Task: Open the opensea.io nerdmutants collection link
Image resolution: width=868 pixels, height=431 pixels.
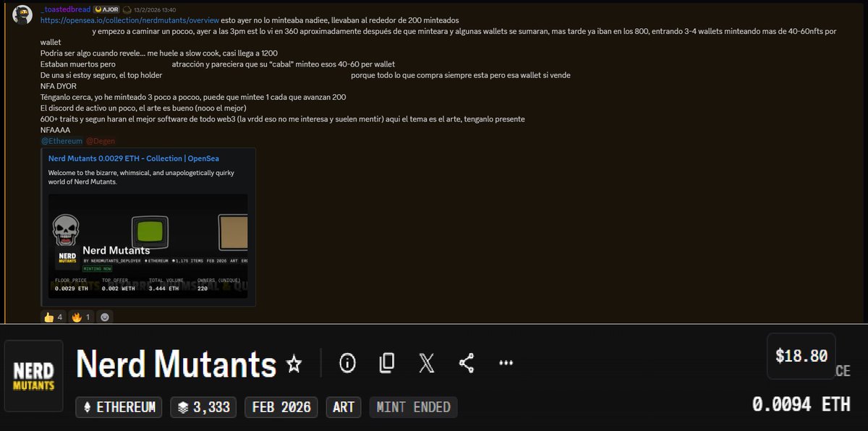Action: coord(129,20)
